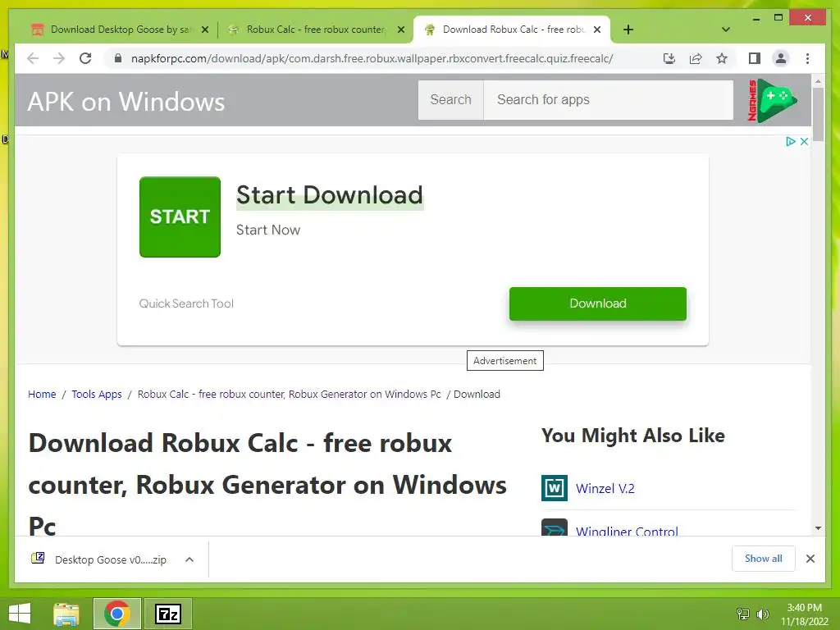Click the APK on Windows site title

tap(126, 102)
